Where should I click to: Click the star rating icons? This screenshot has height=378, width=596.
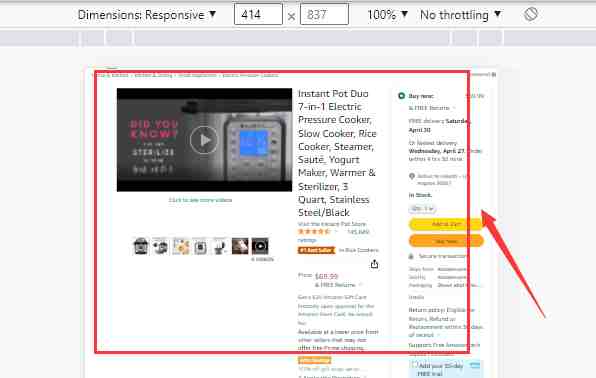(x=314, y=231)
